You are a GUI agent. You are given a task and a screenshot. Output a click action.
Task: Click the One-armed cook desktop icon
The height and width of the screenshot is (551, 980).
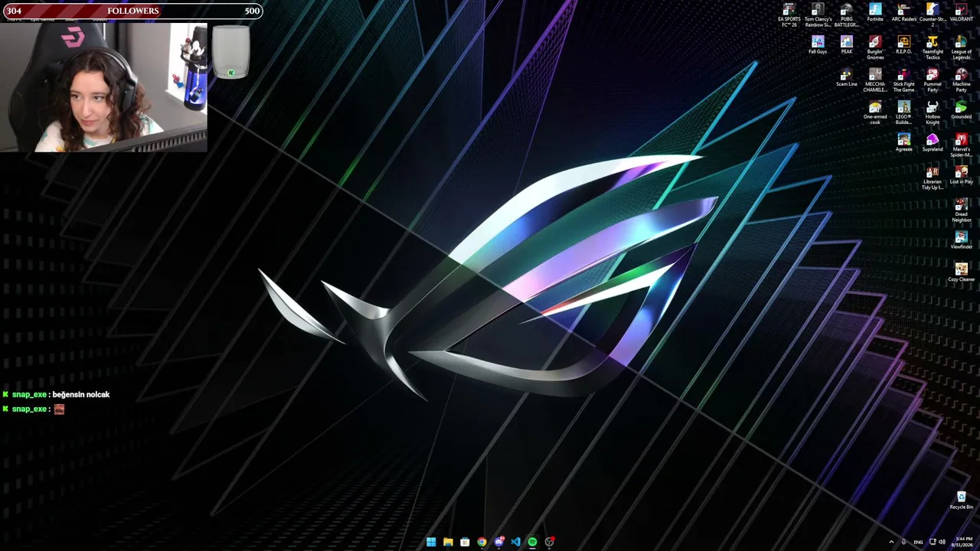875,112
